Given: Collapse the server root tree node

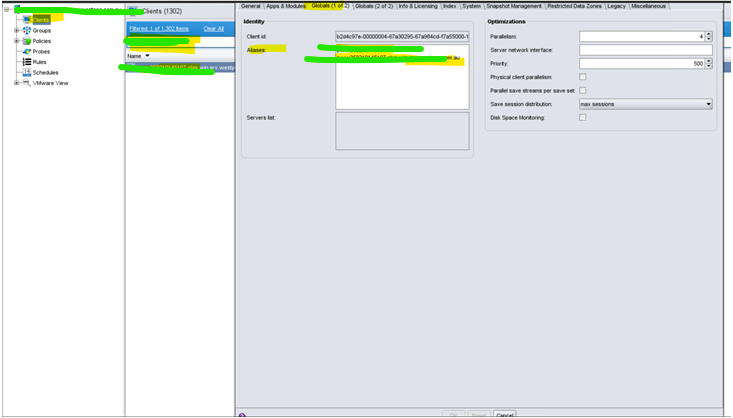Looking at the screenshot, I should pyautogui.click(x=7, y=9).
